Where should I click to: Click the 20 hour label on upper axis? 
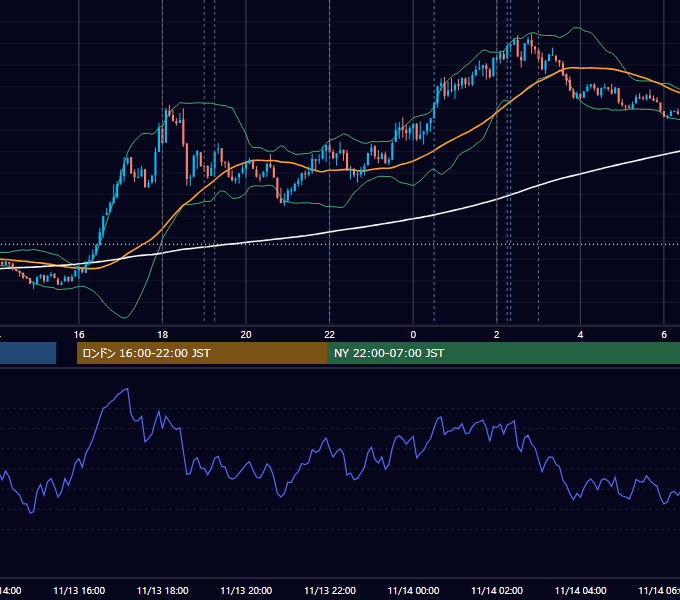246,335
